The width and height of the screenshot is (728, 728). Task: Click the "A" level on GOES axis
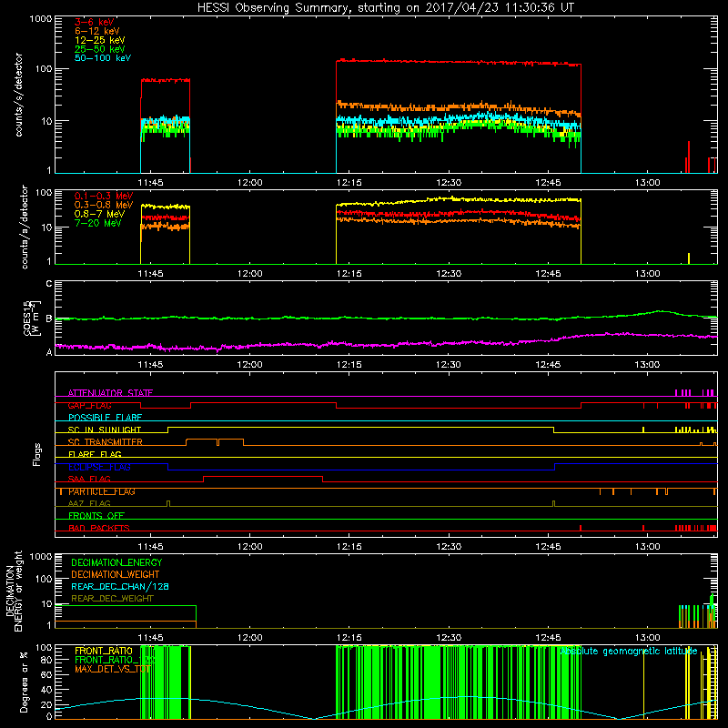point(49,352)
